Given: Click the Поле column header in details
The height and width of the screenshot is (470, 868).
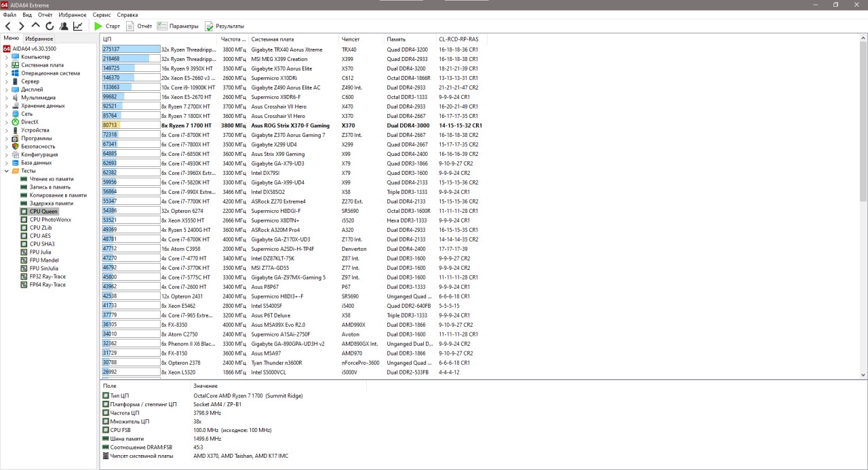Looking at the screenshot, I should [146, 385].
